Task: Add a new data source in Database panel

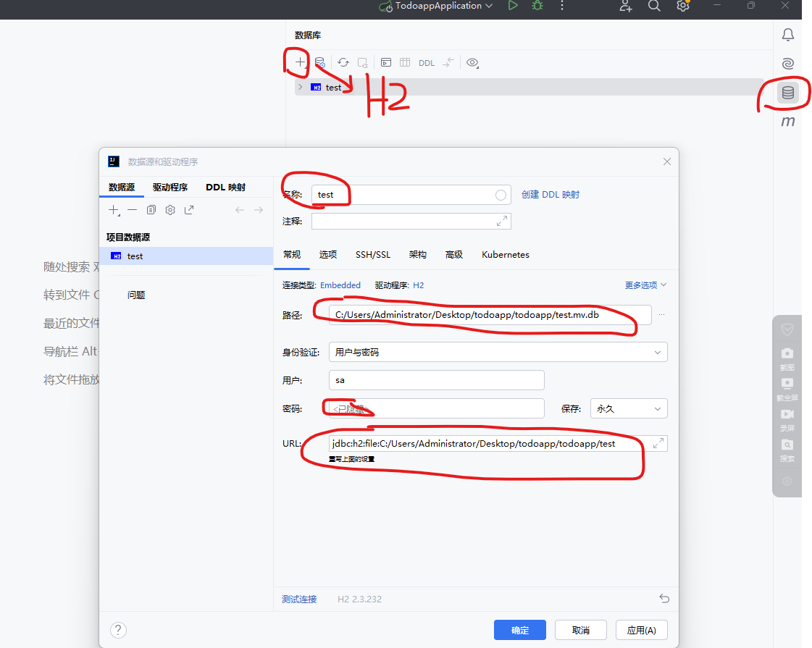Action: point(301,62)
